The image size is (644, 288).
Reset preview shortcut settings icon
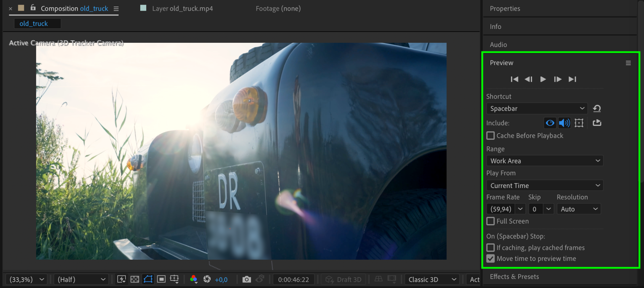pos(597,109)
